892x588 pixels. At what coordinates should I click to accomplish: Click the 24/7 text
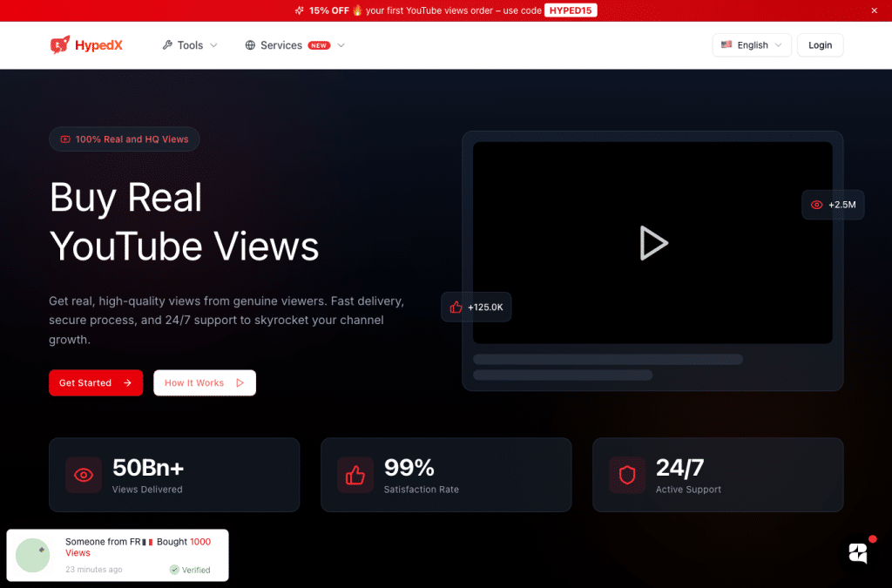pyautogui.click(x=679, y=468)
